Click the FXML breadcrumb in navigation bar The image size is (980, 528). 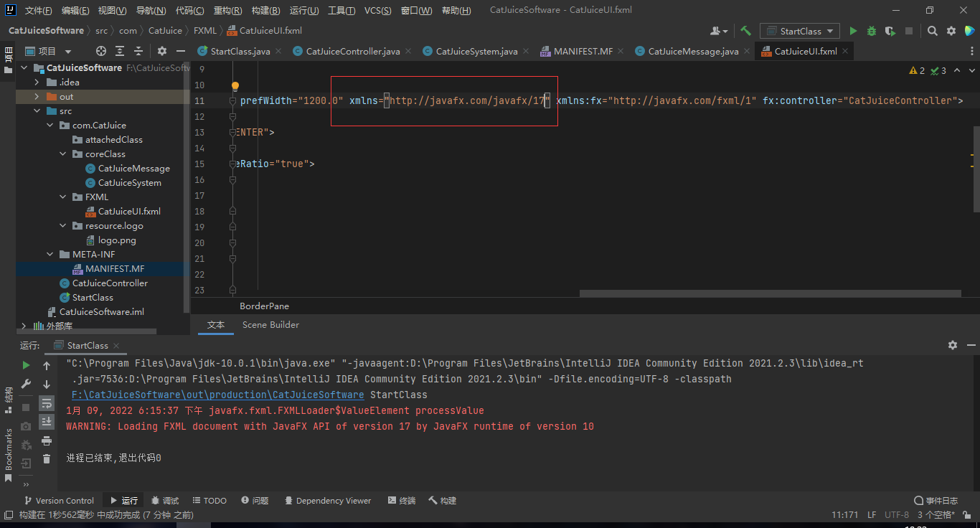coord(205,31)
